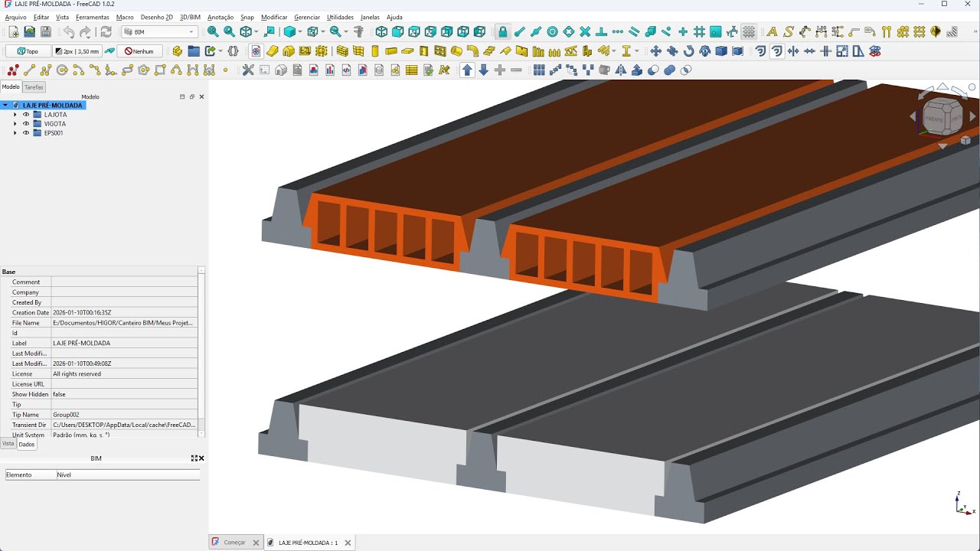This screenshot has height=551, width=980.
Task: Toggle snap to midpoint
Action: pos(536,32)
